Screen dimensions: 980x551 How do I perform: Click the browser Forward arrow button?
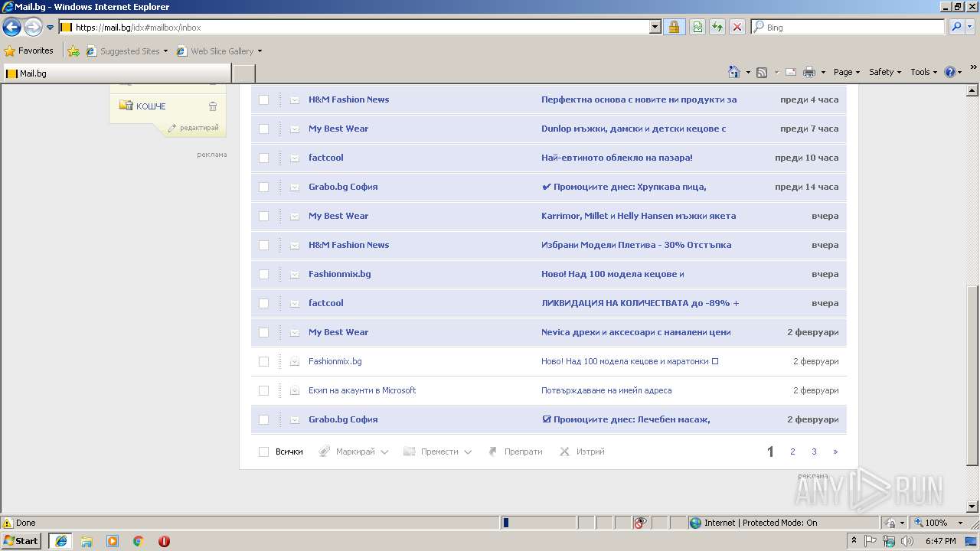[33, 28]
